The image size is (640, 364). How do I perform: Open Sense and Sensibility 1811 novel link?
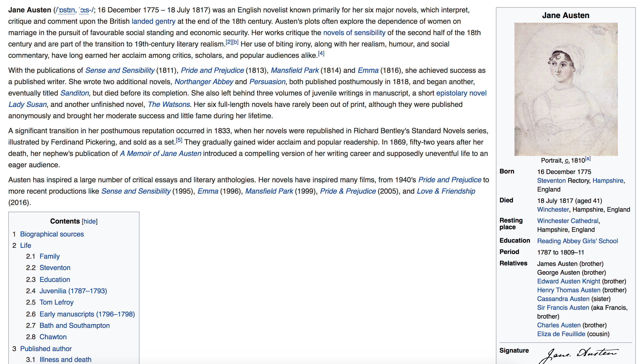(x=120, y=70)
